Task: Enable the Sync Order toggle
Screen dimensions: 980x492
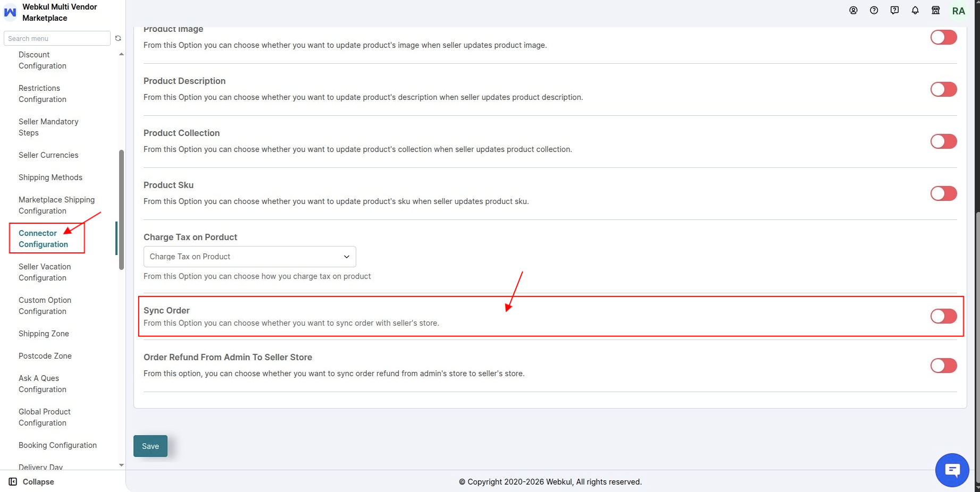Action: point(944,316)
